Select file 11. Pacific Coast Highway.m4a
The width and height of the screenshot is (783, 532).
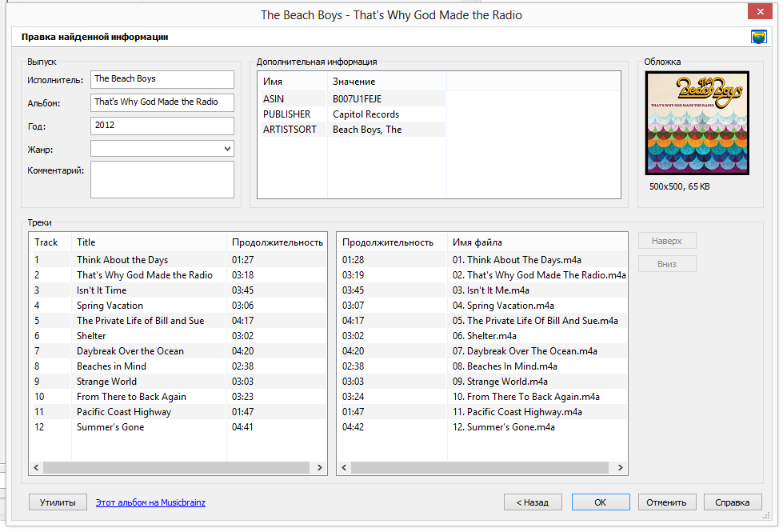coord(482,412)
